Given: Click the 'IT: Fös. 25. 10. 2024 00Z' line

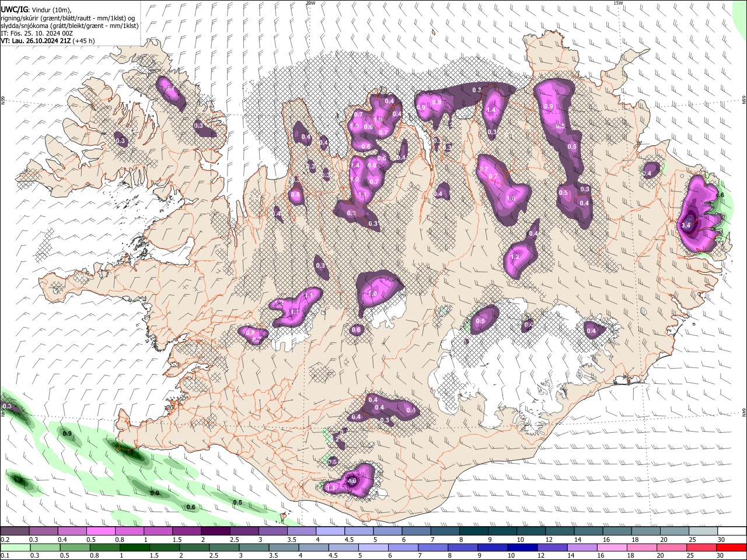Looking at the screenshot, I should pyautogui.click(x=37, y=33).
